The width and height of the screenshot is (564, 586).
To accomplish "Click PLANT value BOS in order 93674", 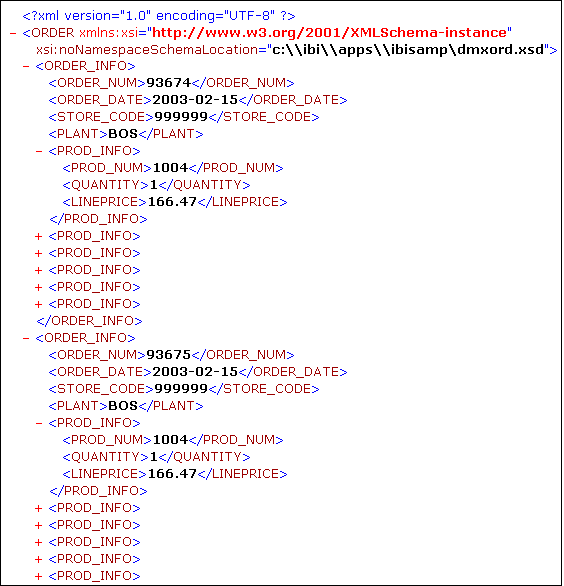I will click(x=123, y=134).
